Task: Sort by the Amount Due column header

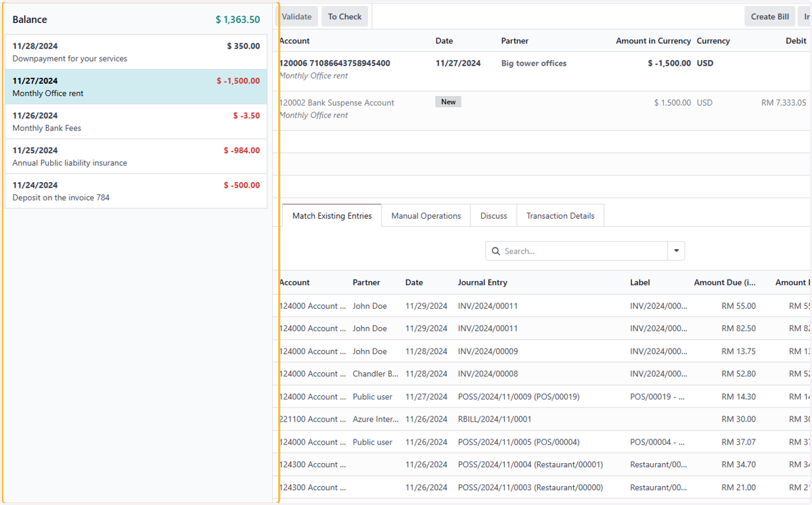Action: (x=725, y=282)
